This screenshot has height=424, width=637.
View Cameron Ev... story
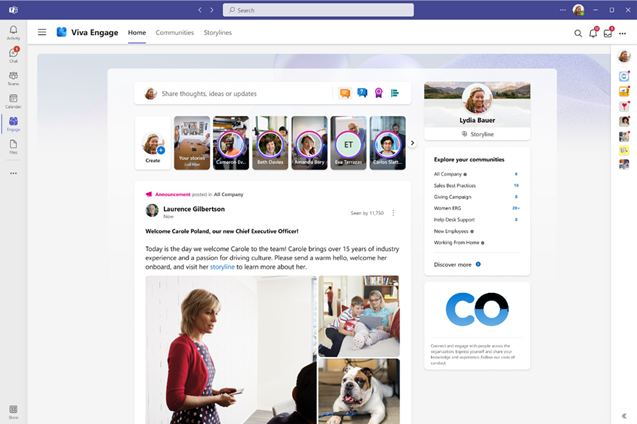[x=231, y=143]
